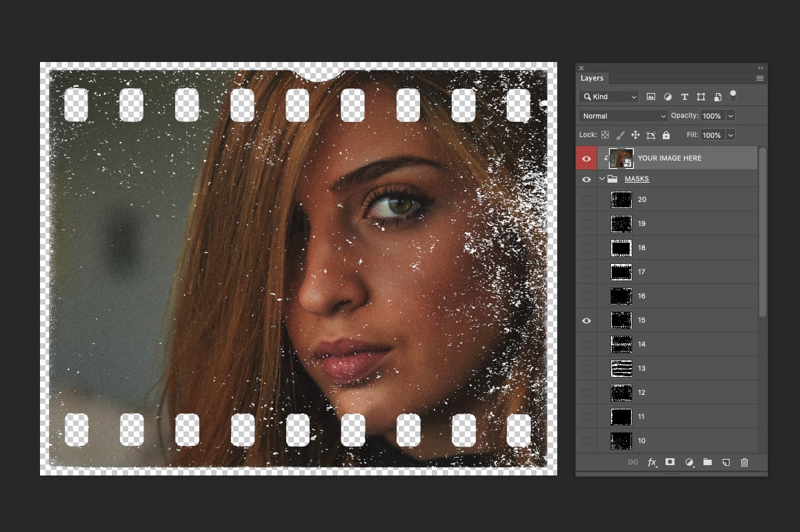Click the Opacity value field
Viewport: 800px width, 532px height.
[712, 116]
